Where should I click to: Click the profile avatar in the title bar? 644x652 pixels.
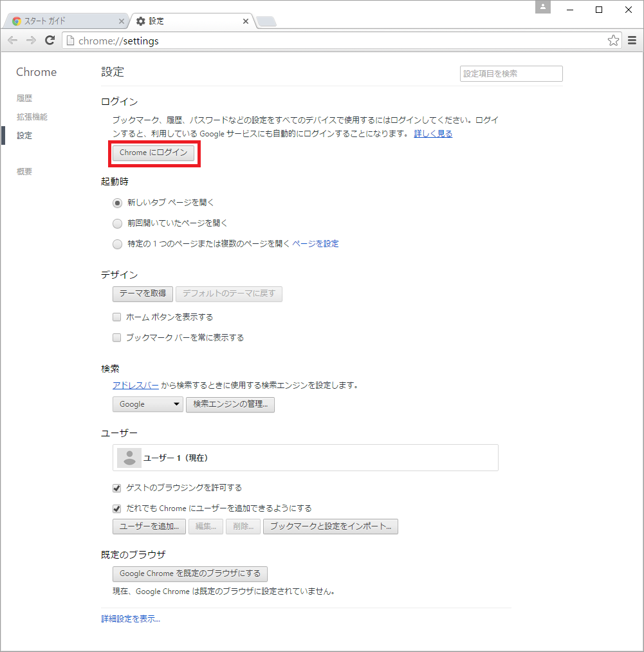(544, 7)
